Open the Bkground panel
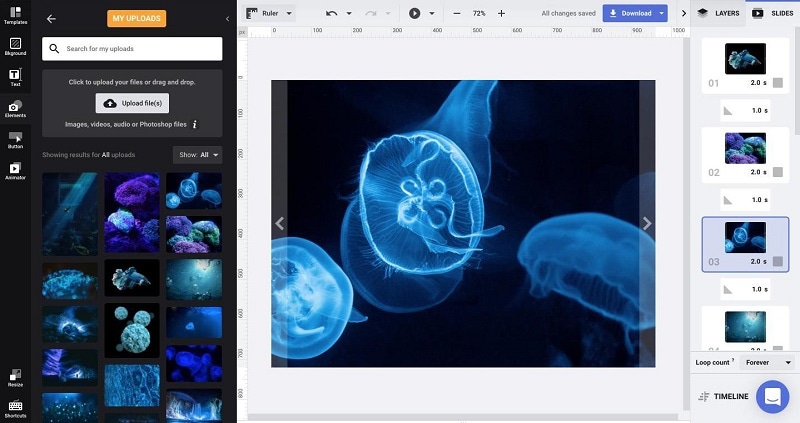Viewport: 800px width, 423px height. [x=15, y=46]
